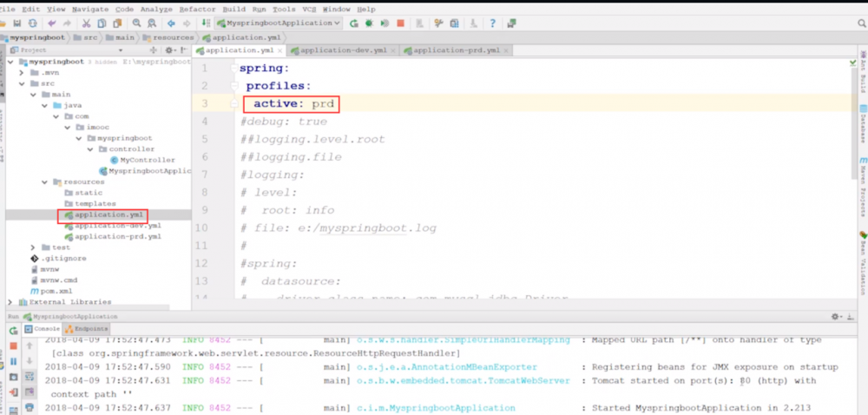This screenshot has width=868, height=415.
Task: Open the Build menu
Action: (234, 10)
